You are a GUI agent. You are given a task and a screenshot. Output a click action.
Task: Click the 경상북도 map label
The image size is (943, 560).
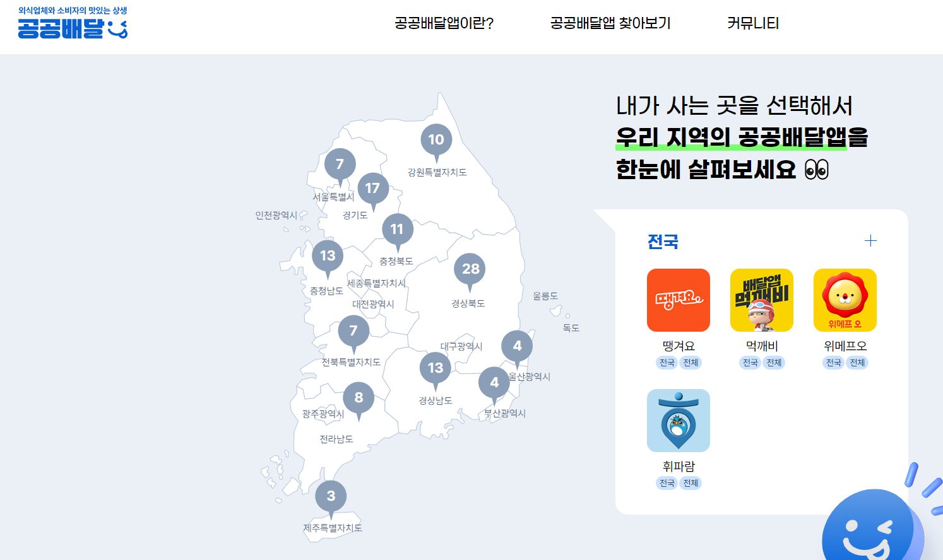[x=468, y=303]
